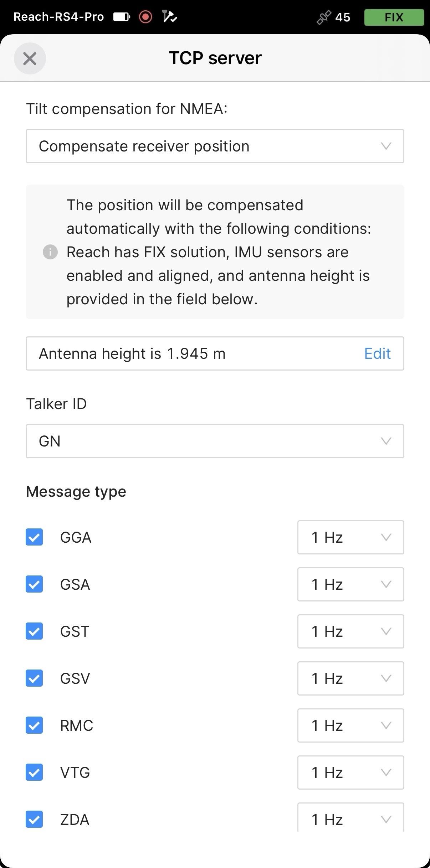
Task: Toggle the VTG message checkbox
Action: pyautogui.click(x=34, y=772)
